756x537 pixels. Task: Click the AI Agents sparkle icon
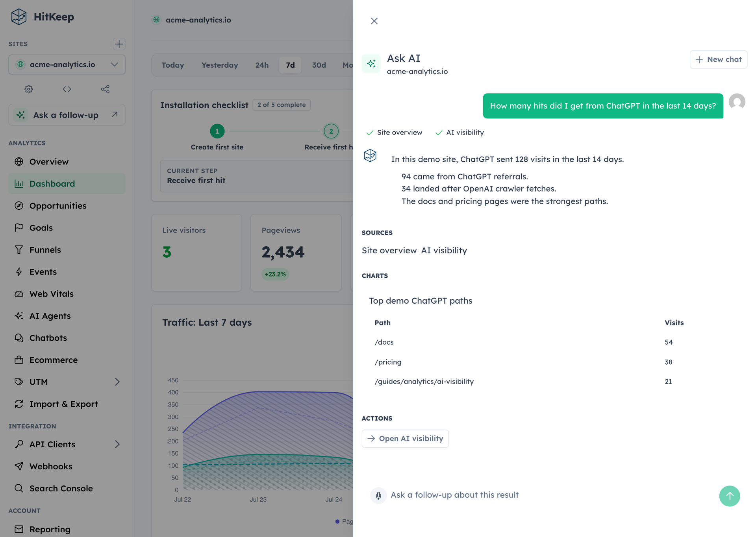(x=19, y=316)
